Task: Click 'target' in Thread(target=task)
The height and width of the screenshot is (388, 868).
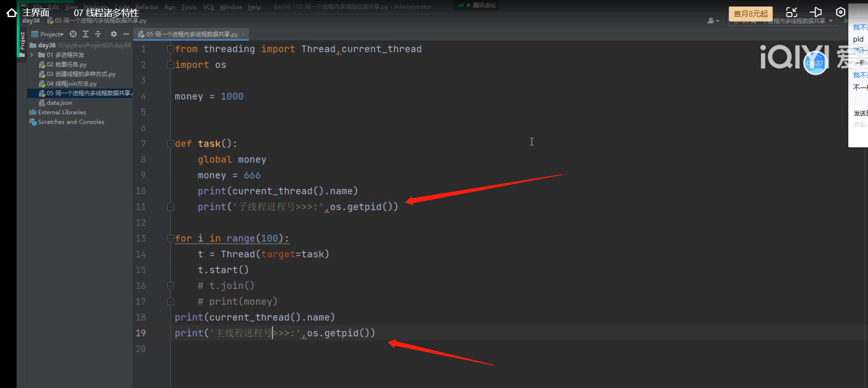Action: pos(278,254)
